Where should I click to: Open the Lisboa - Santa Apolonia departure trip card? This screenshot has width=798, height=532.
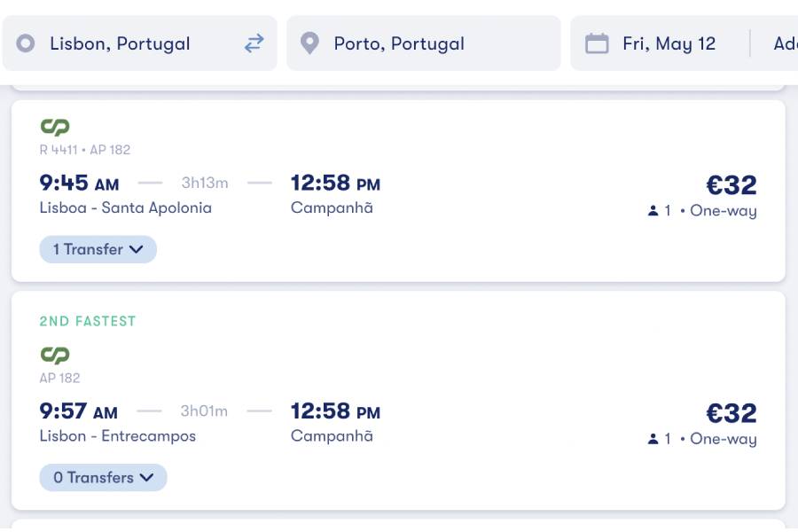point(398,191)
